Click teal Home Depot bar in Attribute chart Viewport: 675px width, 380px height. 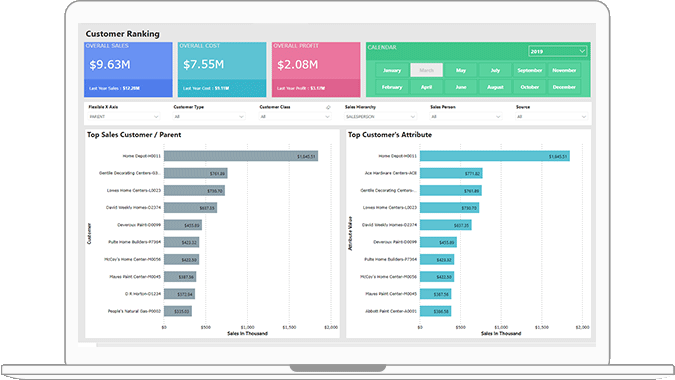[495, 156]
